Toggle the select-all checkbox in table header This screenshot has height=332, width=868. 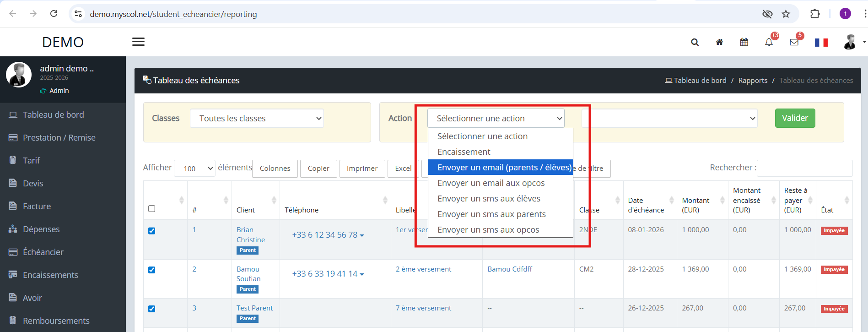tap(152, 209)
